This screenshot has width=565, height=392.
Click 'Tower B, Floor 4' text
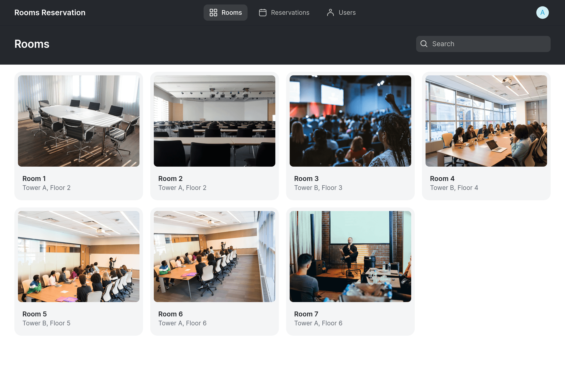tap(454, 188)
